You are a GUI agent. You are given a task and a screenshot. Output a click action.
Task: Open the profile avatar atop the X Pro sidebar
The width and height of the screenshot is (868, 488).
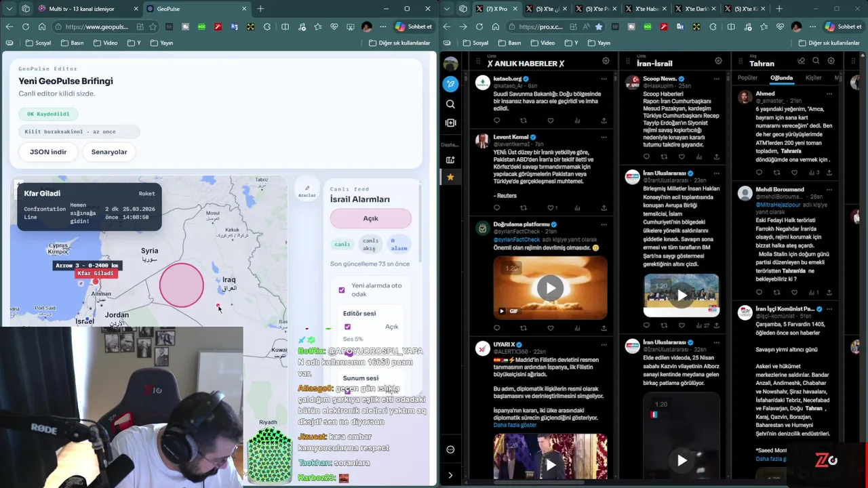450,64
